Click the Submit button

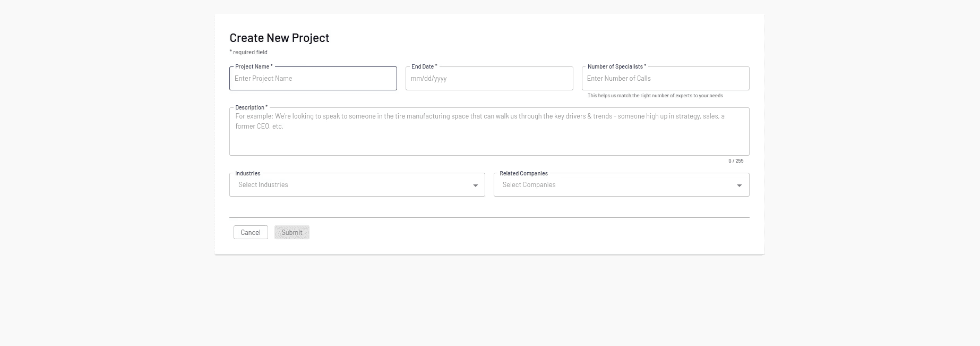[292, 232]
